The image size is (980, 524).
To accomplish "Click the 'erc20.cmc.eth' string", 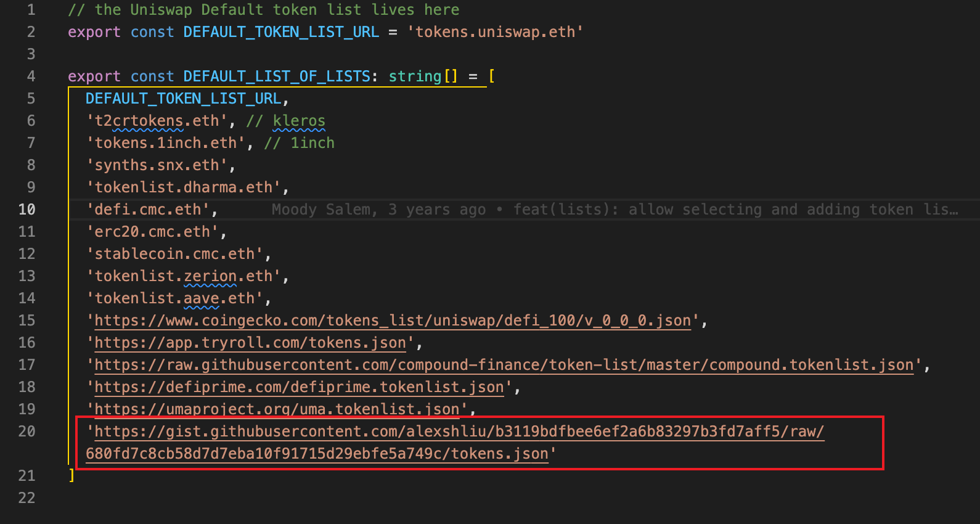I will point(152,232).
